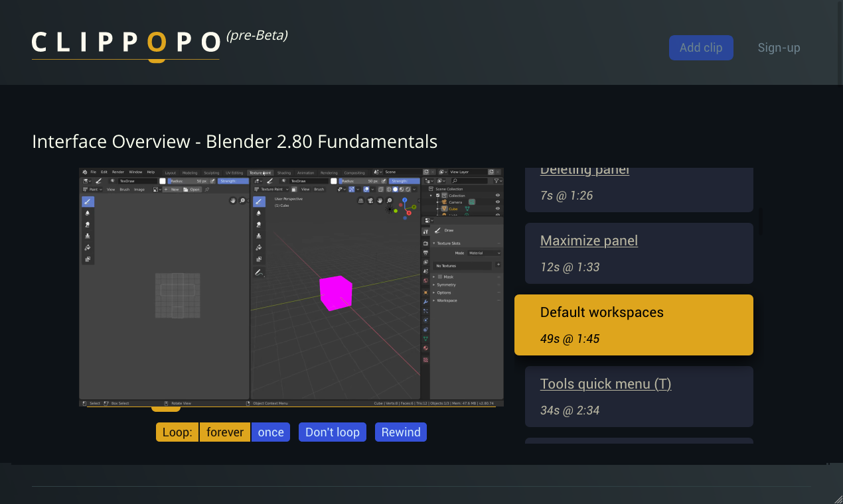Select Cube in the Outliner tree
The width and height of the screenshot is (843, 504).
[453, 208]
